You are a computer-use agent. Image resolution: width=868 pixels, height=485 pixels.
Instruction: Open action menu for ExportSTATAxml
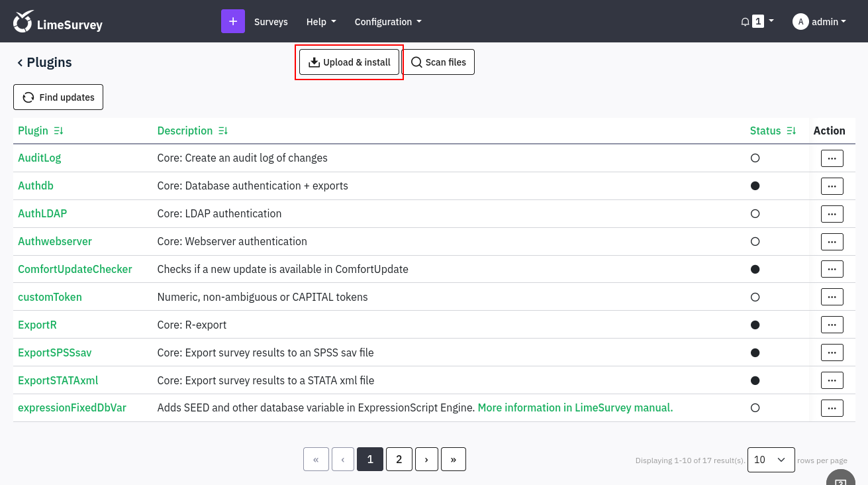[832, 381]
